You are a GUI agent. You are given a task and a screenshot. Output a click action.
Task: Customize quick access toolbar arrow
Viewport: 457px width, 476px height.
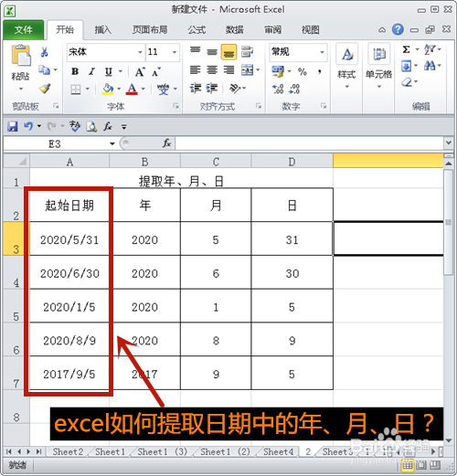124,126
